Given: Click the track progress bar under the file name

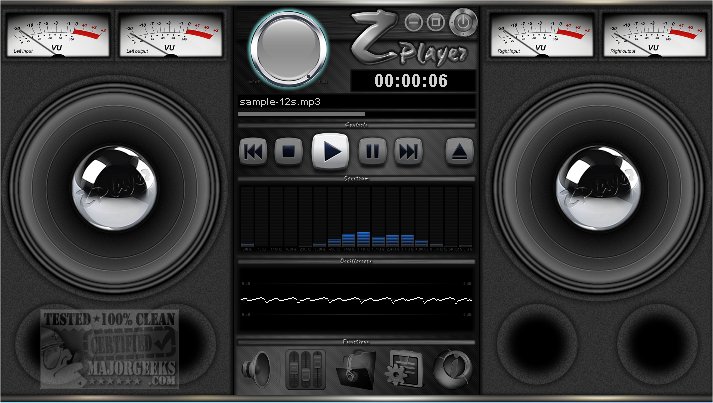Looking at the screenshot, I should click(356, 114).
